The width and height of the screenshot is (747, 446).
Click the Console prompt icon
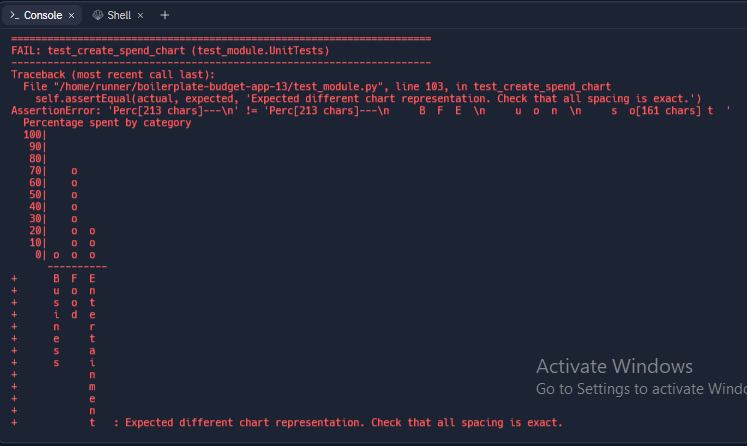(15, 15)
